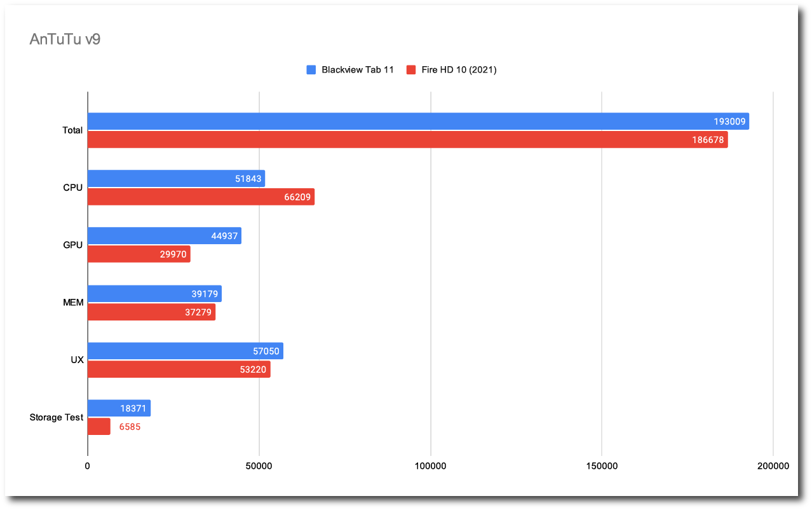This screenshot has width=812, height=510.
Task: Select the blue GPU bar labeled 44937
Action: (164, 236)
